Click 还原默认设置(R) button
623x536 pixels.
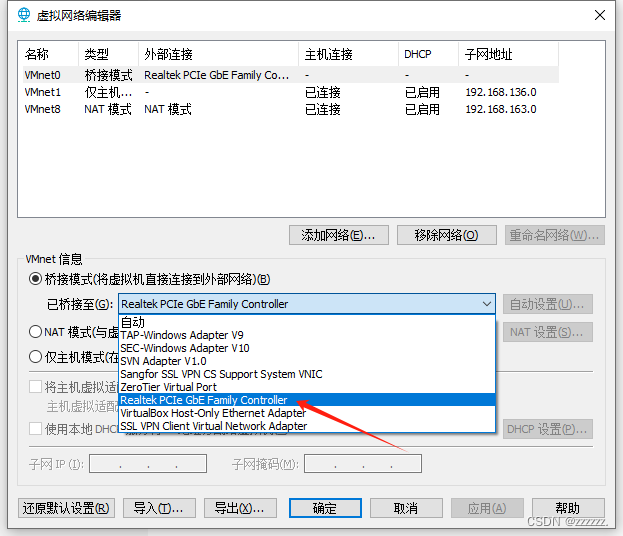(x=66, y=508)
